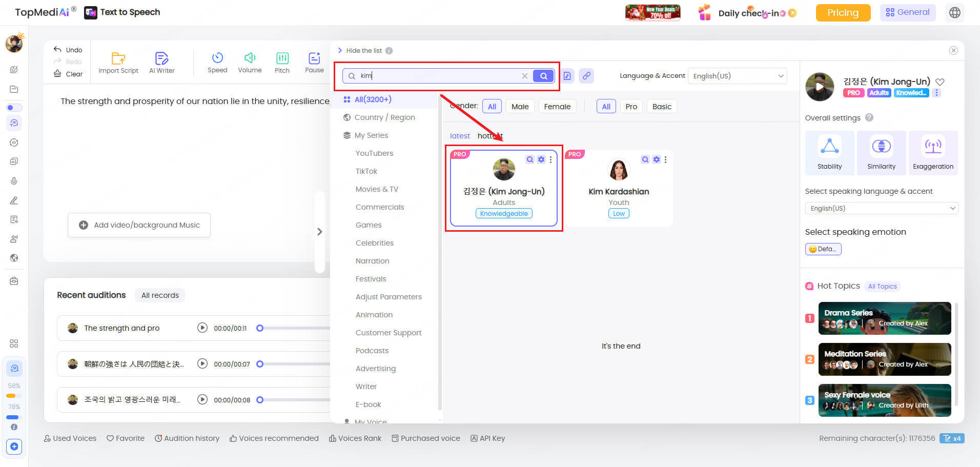Open Audition history
This screenshot has width=980, height=467.
coord(187,438)
